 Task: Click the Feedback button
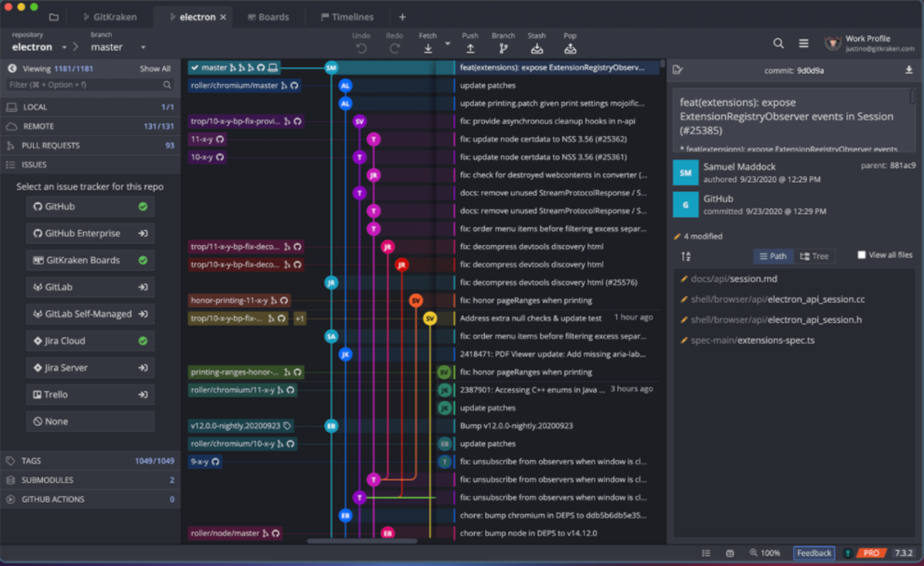[x=814, y=553]
